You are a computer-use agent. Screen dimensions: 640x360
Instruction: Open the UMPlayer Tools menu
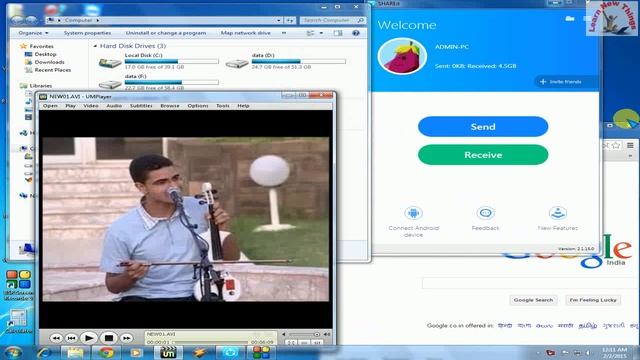(222, 106)
